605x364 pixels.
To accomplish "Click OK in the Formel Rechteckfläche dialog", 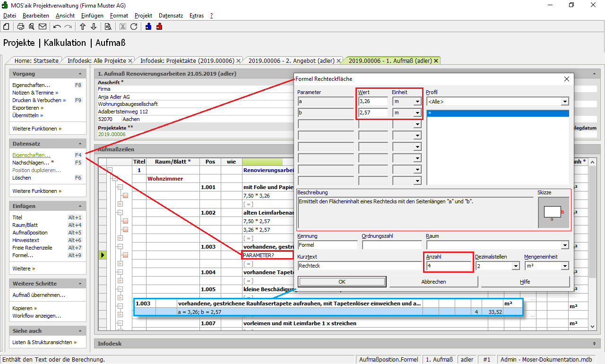I will click(x=342, y=282).
